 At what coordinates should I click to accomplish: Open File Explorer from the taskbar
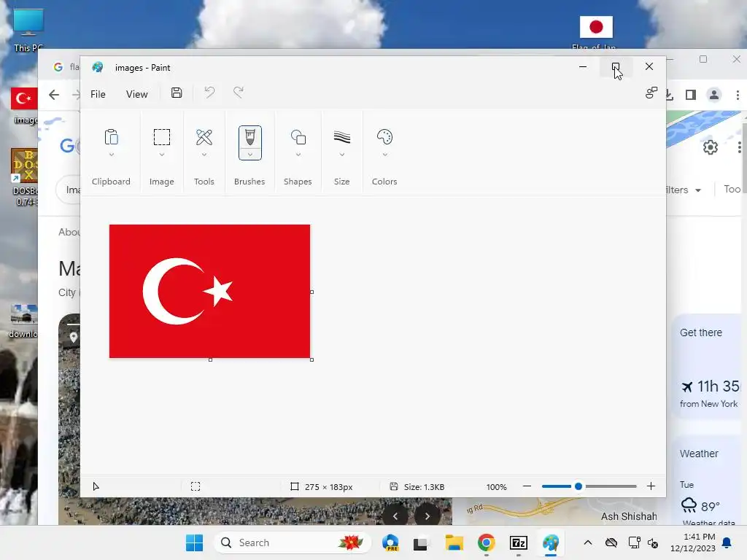454,542
